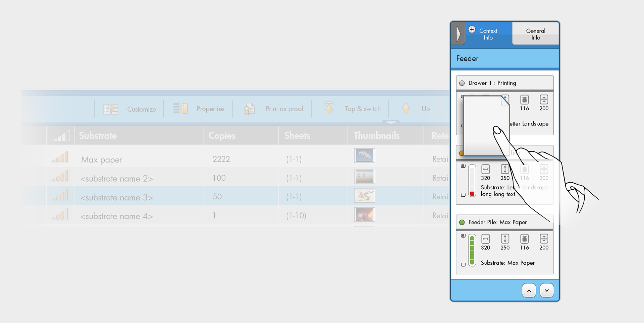Sort by the Copies column header
This screenshot has height=323, width=644.
click(x=240, y=136)
